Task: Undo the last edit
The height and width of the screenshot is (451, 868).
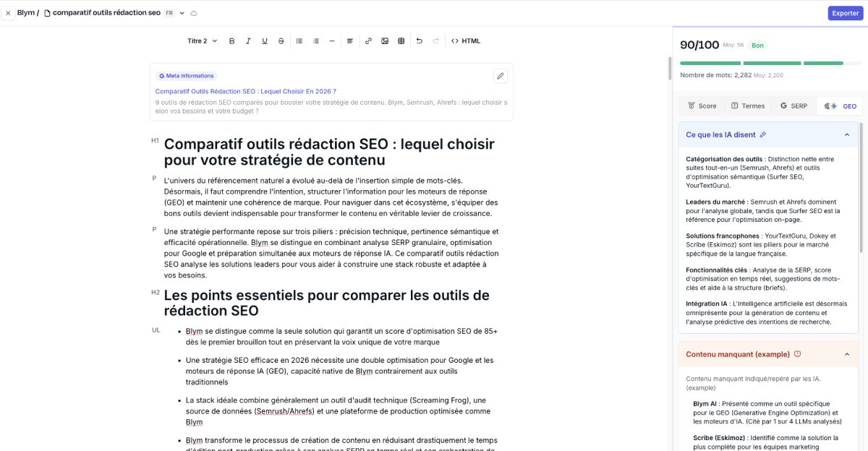Action: 420,41
